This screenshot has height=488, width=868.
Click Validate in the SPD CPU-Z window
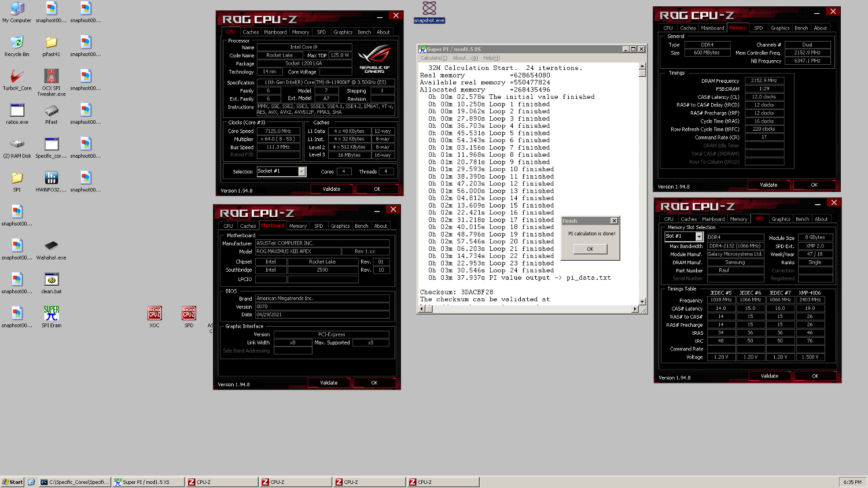770,376
